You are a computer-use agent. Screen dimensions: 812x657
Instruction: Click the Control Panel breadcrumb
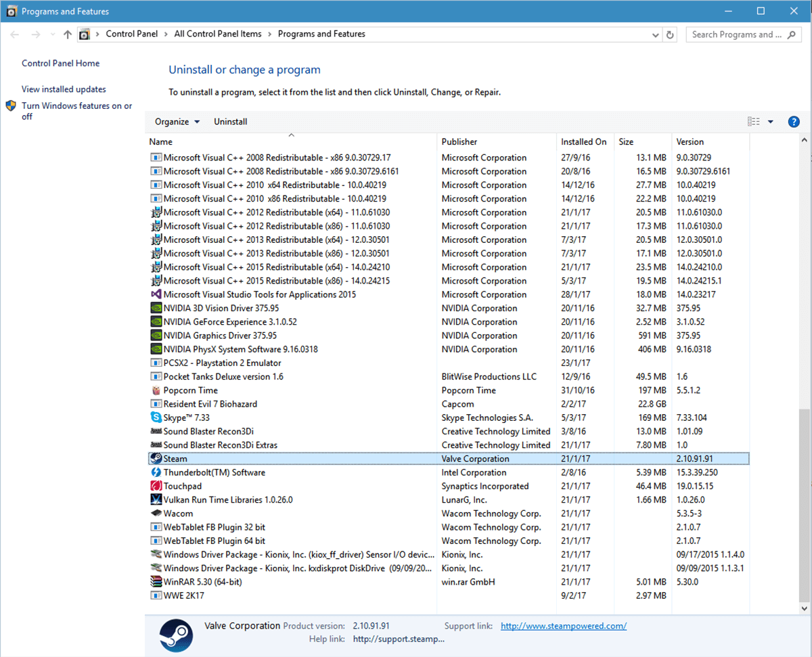click(132, 35)
